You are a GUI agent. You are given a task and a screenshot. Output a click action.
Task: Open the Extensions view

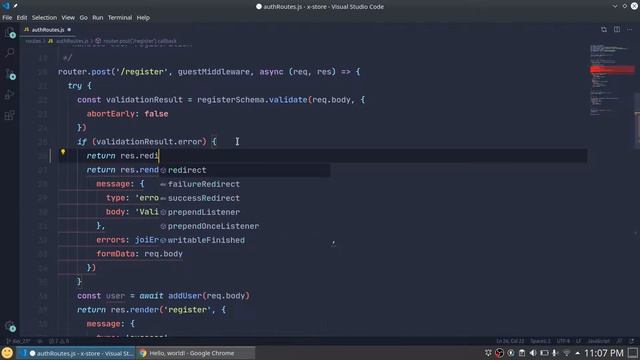coord(10,116)
